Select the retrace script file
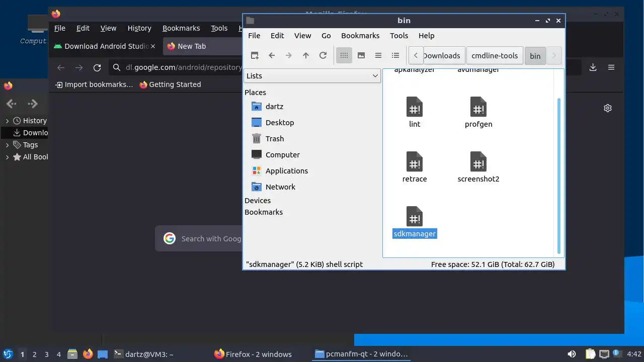The image size is (644, 362). (415, 167)
